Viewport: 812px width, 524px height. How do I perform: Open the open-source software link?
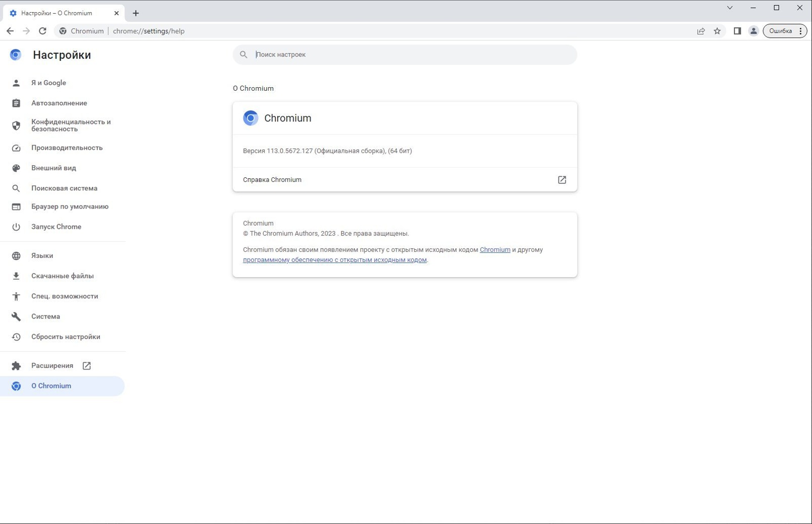tap(334, 260)
